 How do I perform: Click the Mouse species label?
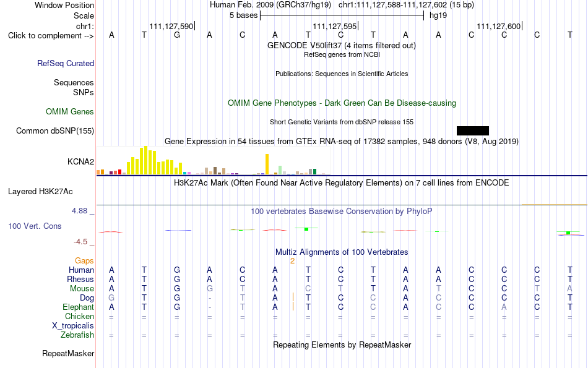pos(82,289)
